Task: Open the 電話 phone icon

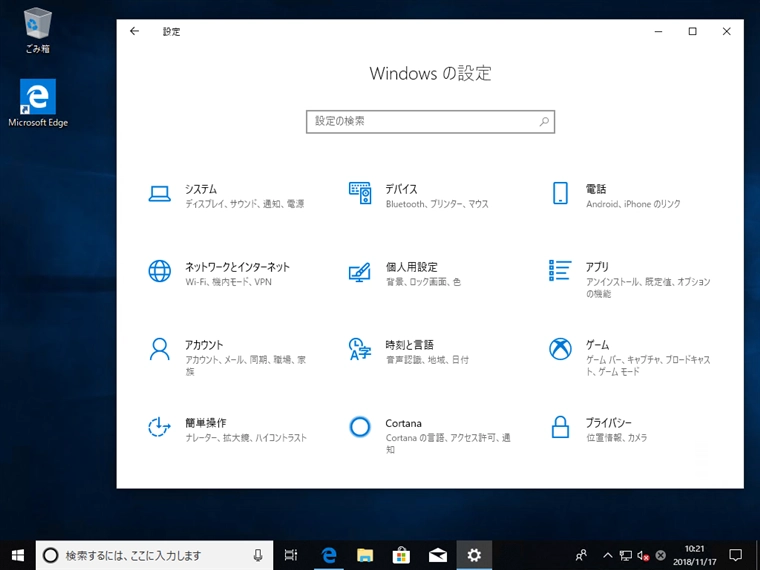Action: pyautogui.click(x=560, y=193)
